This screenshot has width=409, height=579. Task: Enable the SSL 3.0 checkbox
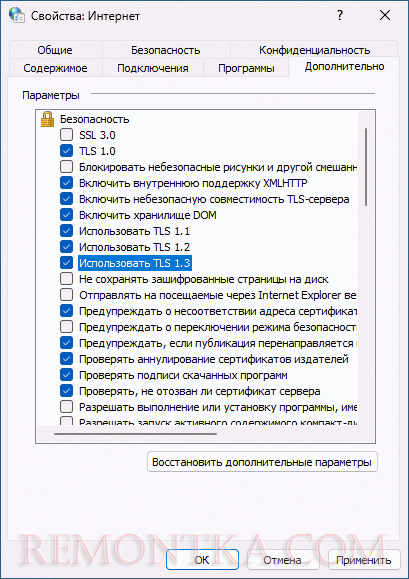(x=66, y=135)
